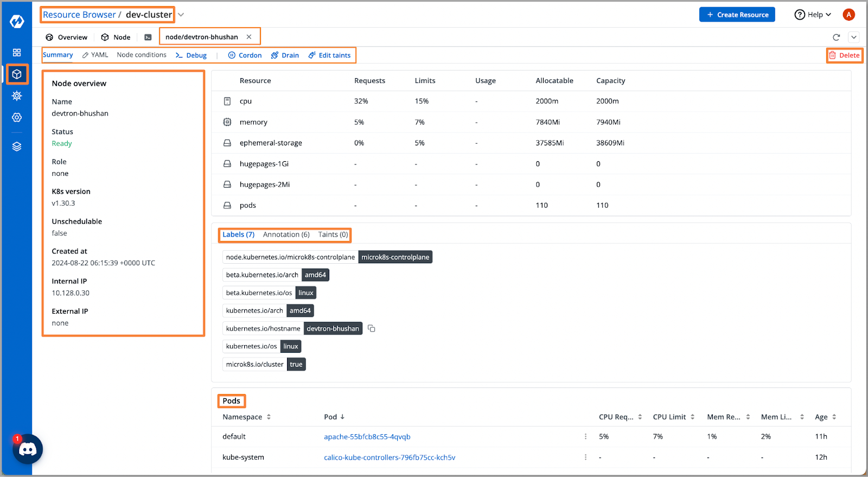Open the terminal tab icon
The height and width of the screenshot is (477, 868).
[148, 37]
